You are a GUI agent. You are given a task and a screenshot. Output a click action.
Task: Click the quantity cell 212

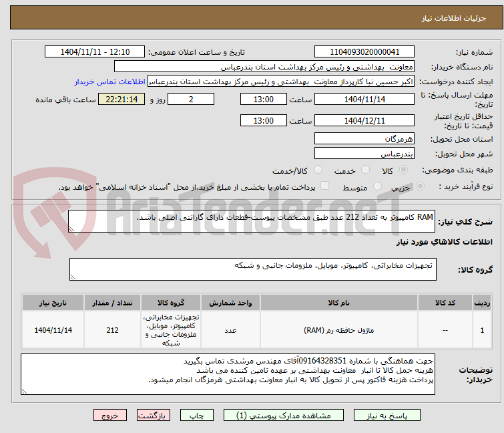112,330
